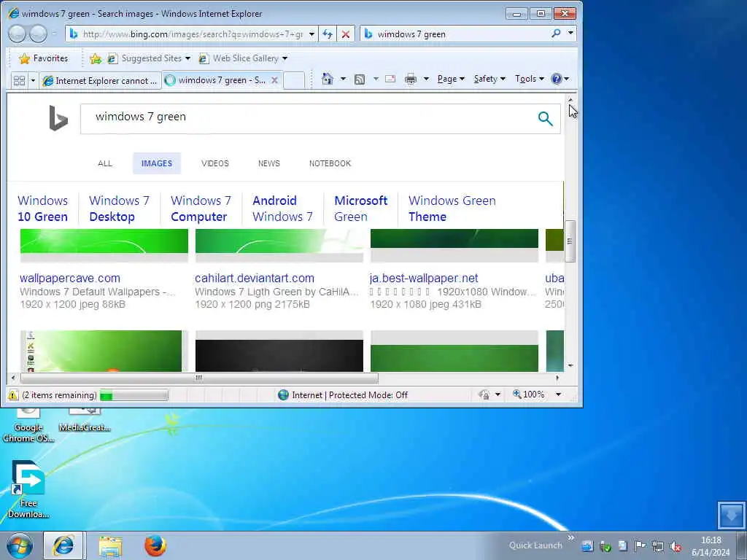Open Windows Explorer taskbar icon
The width and height of the screenshot is (747, 560).
tap(111, 546)
